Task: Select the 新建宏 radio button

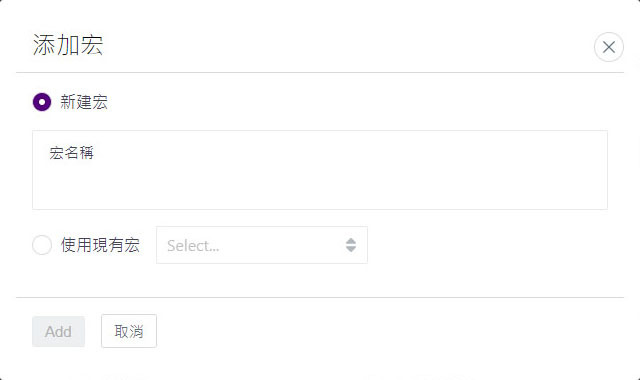Action: click(x=42, y=102)
